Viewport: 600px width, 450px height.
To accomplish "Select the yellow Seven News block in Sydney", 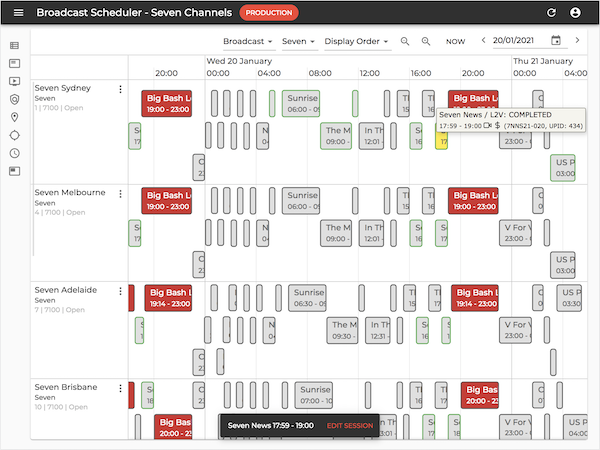I will pyautogui.click(x=441, y=140).
